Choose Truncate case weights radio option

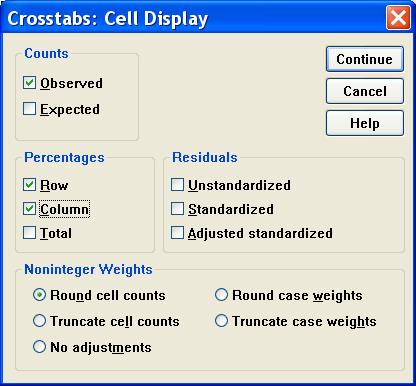click(x=221, y=321)
